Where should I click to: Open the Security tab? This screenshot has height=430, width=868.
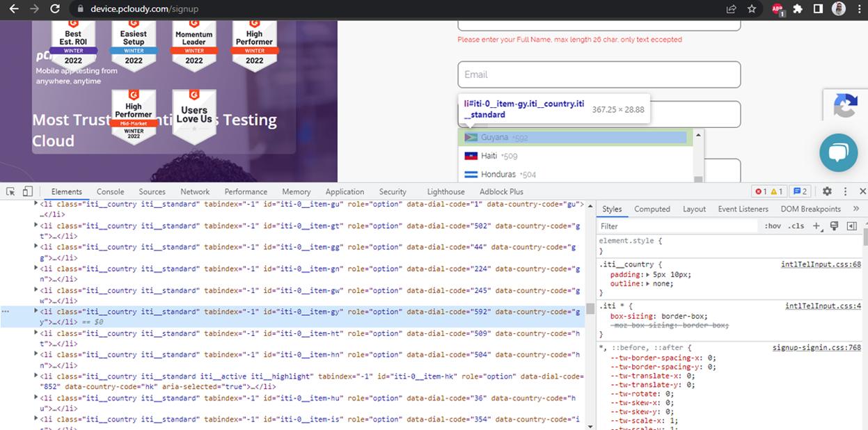pos(393,191)
